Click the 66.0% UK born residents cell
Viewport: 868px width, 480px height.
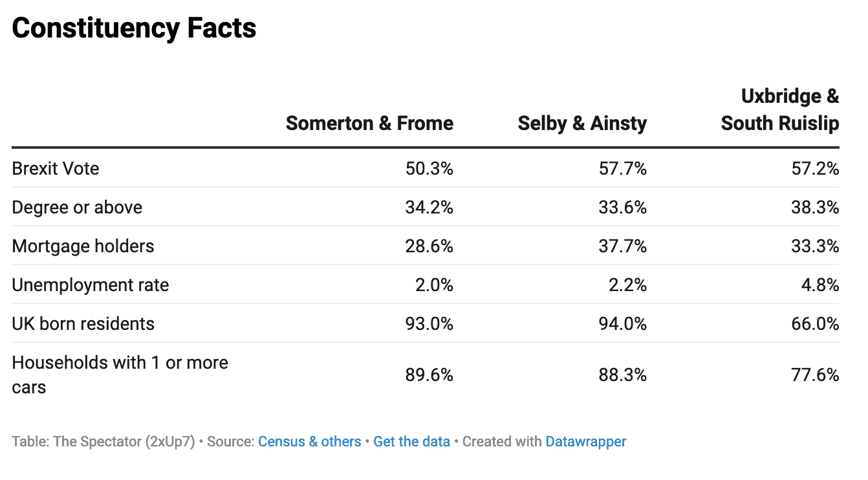[x=815, y=324]
